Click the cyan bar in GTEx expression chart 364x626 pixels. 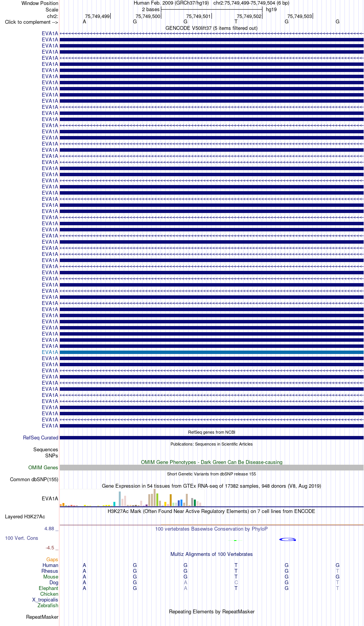click(x=114, y=504)
